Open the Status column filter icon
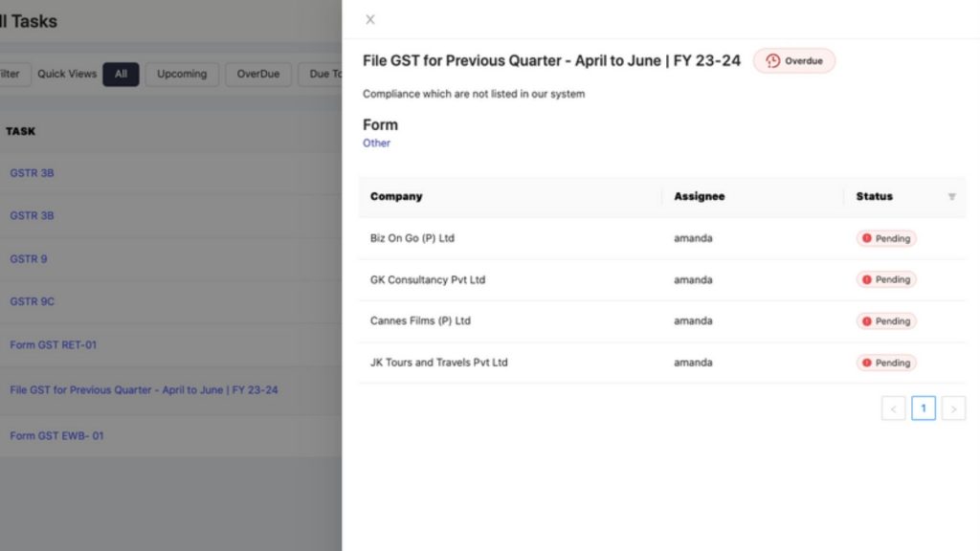Viewport: 980px width, 551px height. click(951, 197)
